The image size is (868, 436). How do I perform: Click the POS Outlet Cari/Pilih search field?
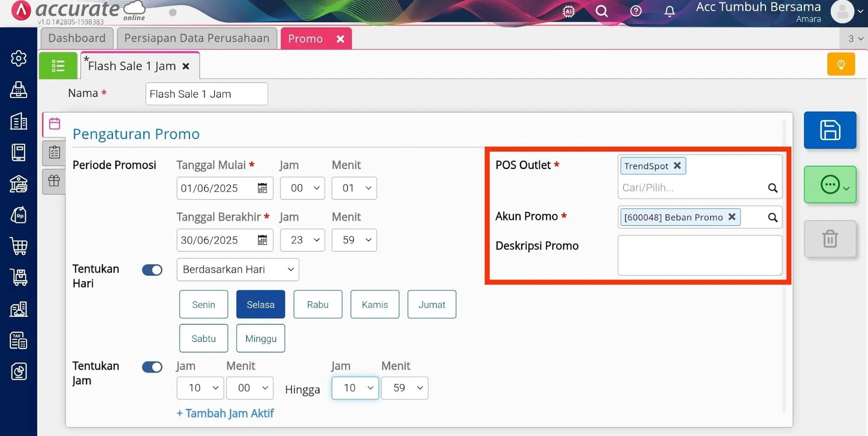point(693,188)
